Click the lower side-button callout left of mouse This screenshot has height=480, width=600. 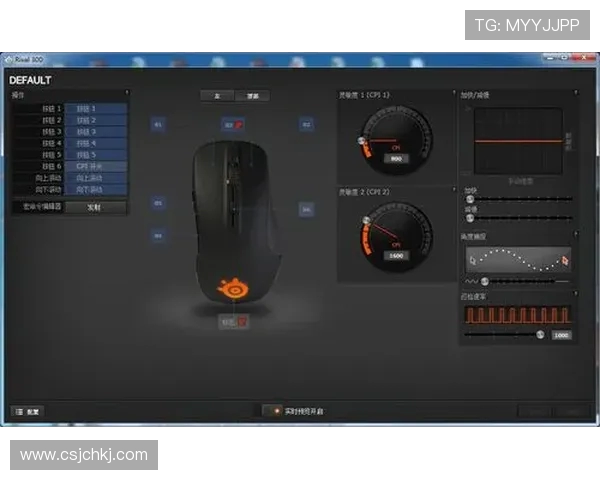158,236
